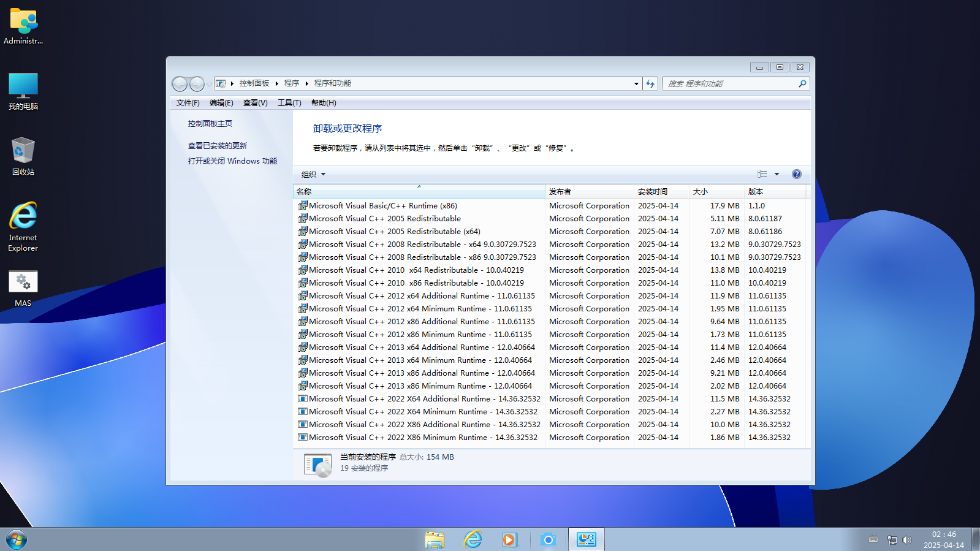This screenshot has height=551, width=980.
Task: Open the camera app taskbar icon
Action: point(548,540)
